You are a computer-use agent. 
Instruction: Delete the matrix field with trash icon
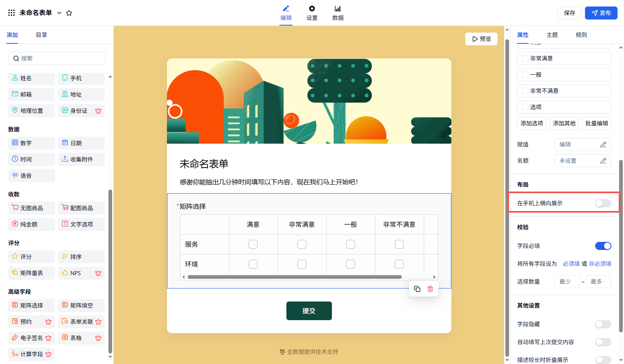[x=430, y=289]
